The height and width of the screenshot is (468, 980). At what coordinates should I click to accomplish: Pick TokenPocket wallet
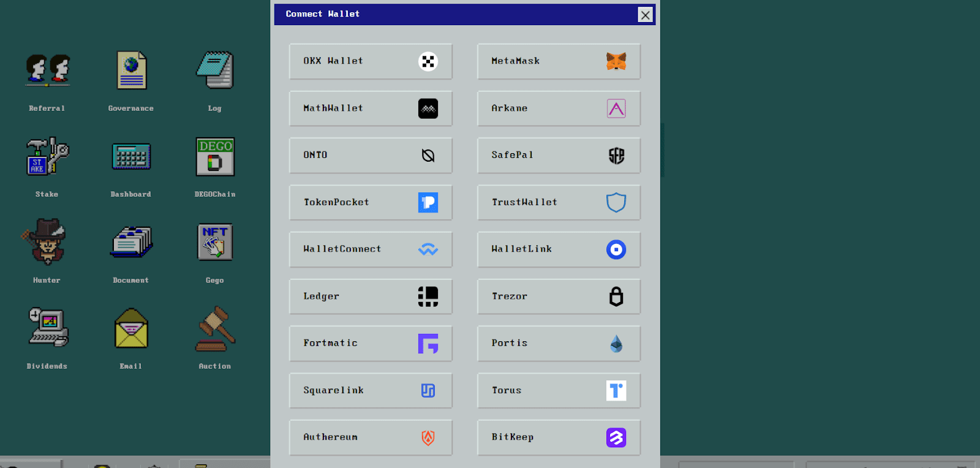tap(371, 203)
